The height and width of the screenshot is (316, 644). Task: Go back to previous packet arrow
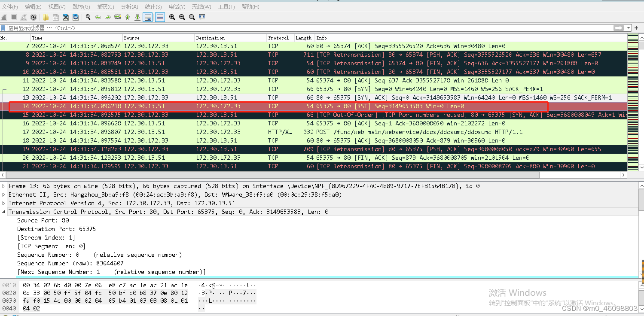[98, 17]
